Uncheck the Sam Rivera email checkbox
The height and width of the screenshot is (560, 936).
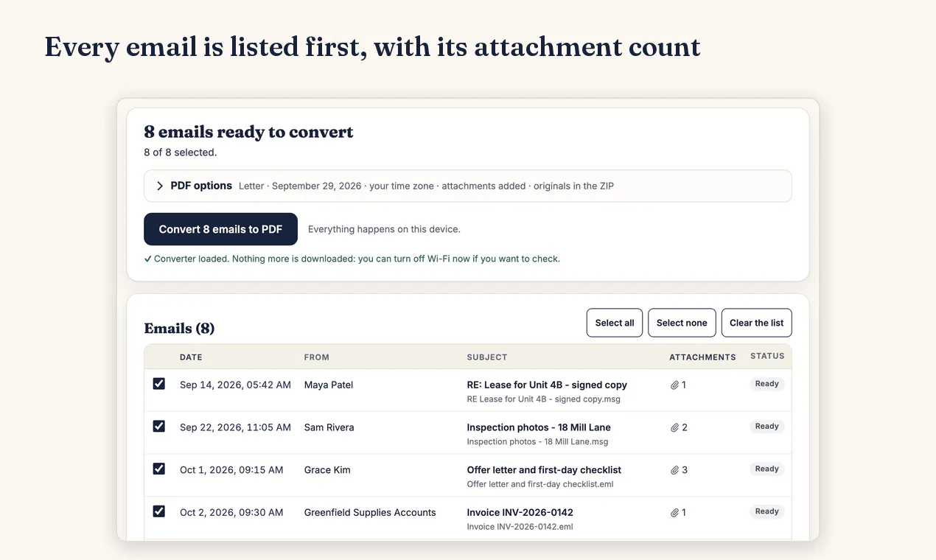[x=159, y=427]
